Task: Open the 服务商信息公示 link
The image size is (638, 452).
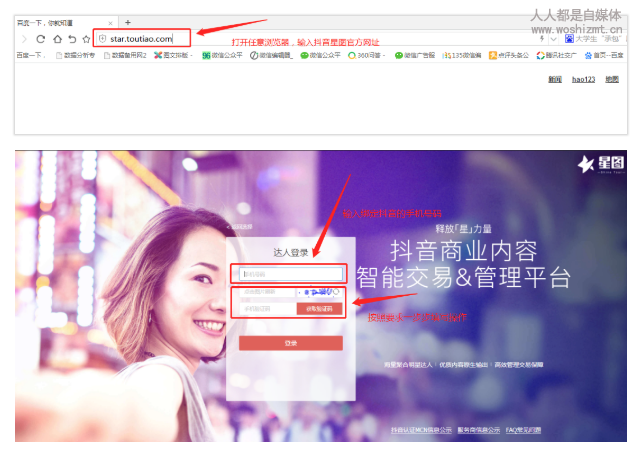Action: (x=478, y=430)
